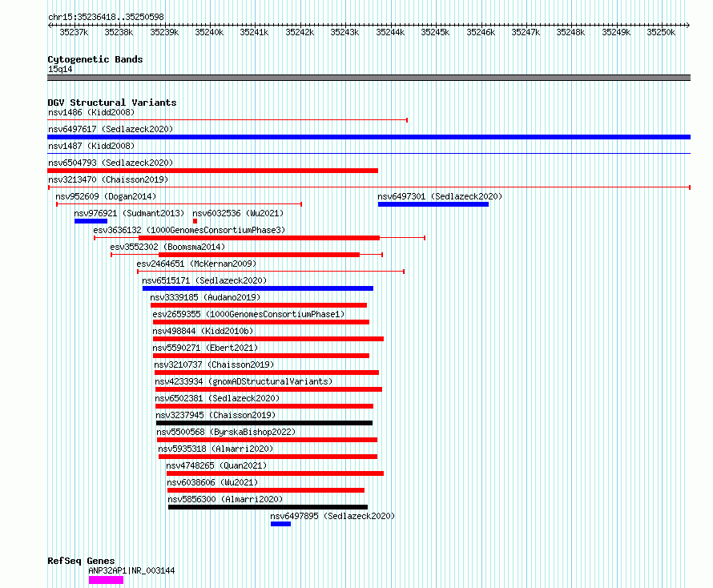The width and height of the screenshot is (713, 588).
Task: Click the nsv5856300 (Almarri2020) label
Action: pyautogui.click(x=225, y=499)
